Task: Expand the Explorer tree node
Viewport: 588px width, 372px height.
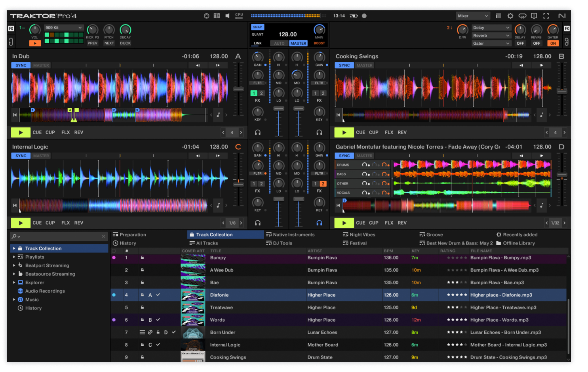Action: (x=14, y=282)
